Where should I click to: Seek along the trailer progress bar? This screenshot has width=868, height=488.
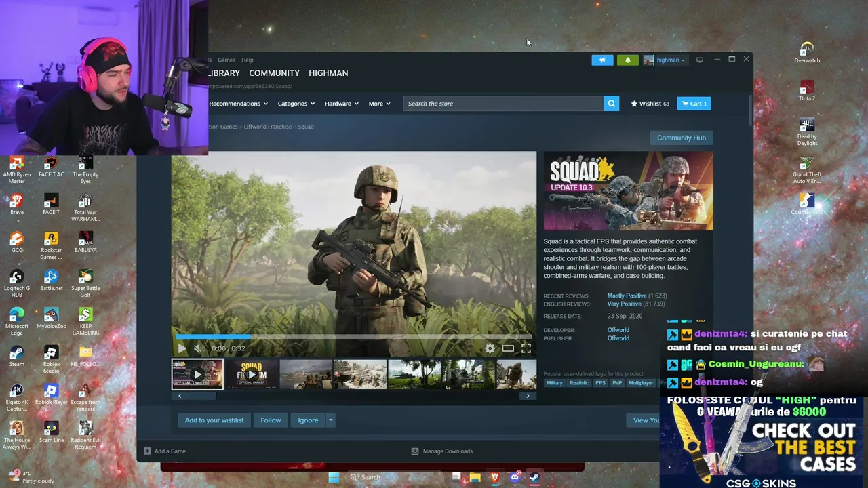click(353, 336)
